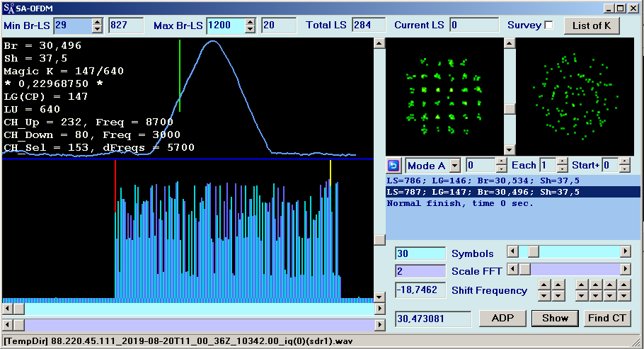The height and width of the screenshot is (349, 644).
Task: Click left arrow of the lavender horizontal scrollbar
Action: [x=7, y=325]
